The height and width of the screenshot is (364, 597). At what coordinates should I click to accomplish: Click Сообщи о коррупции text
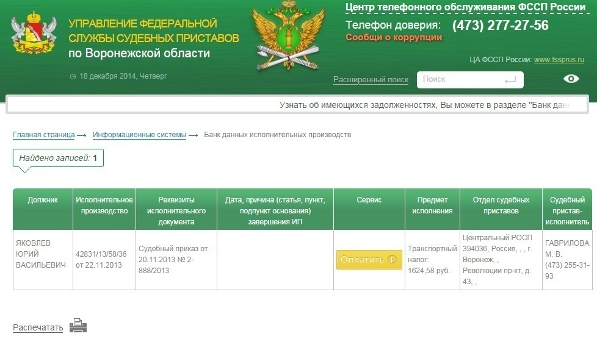point(394,37)
